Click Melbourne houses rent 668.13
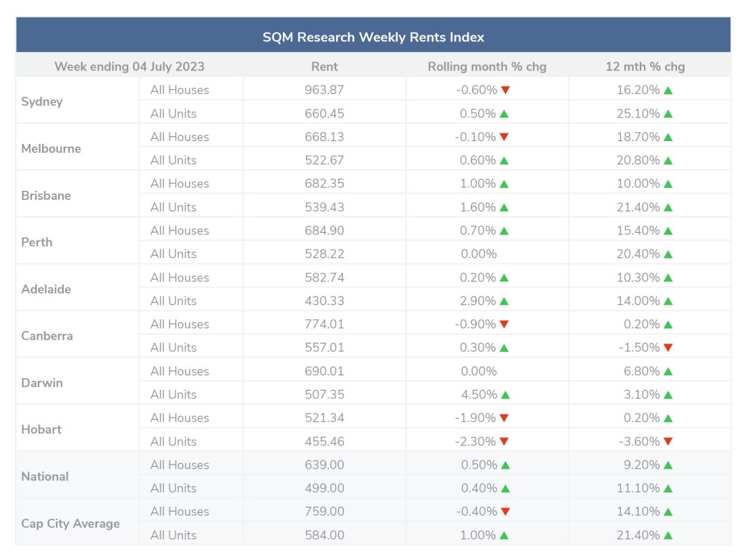The height and width of the screenshot is (560, 747). 324,137
